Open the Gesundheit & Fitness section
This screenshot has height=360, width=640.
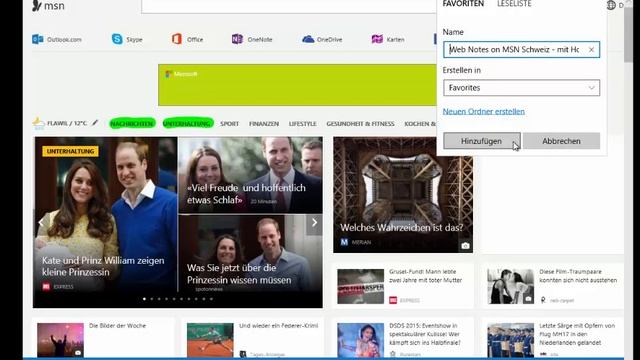tap(360, 124)
